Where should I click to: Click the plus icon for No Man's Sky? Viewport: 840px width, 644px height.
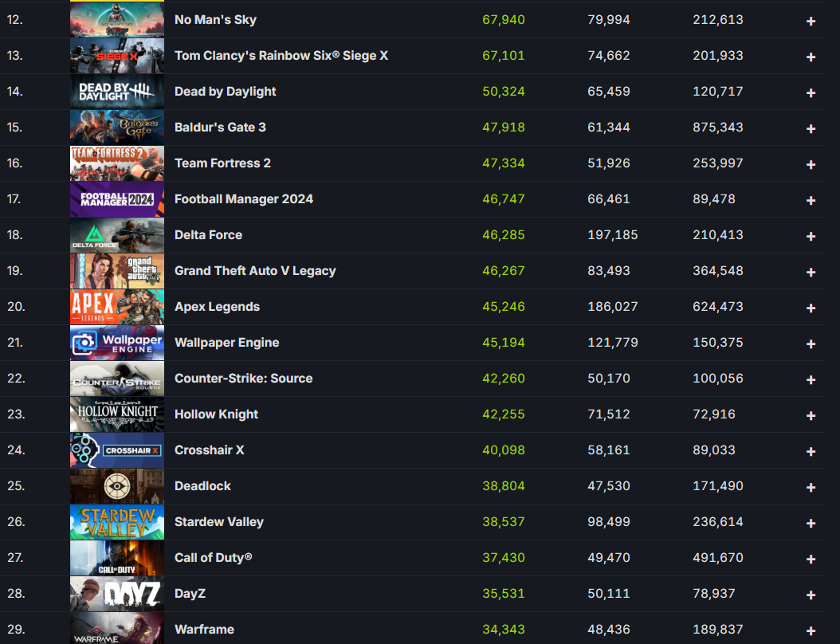pyautogui.click(x=811, y=21)
